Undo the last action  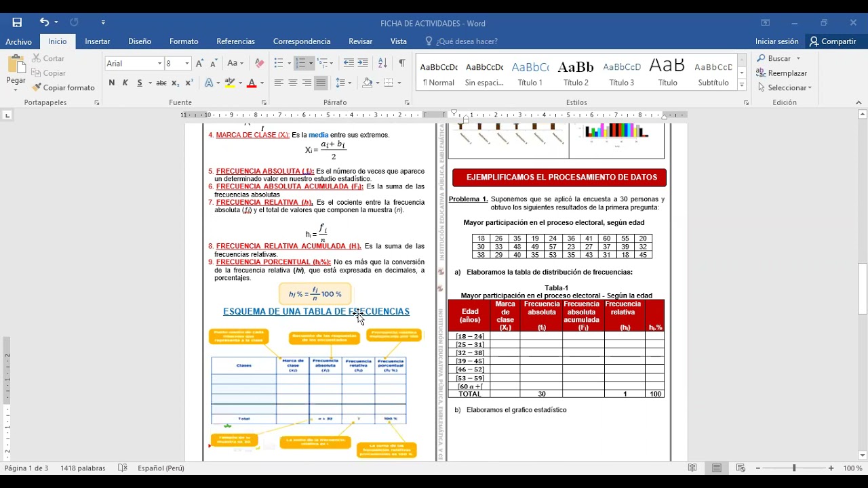(44, 22)
